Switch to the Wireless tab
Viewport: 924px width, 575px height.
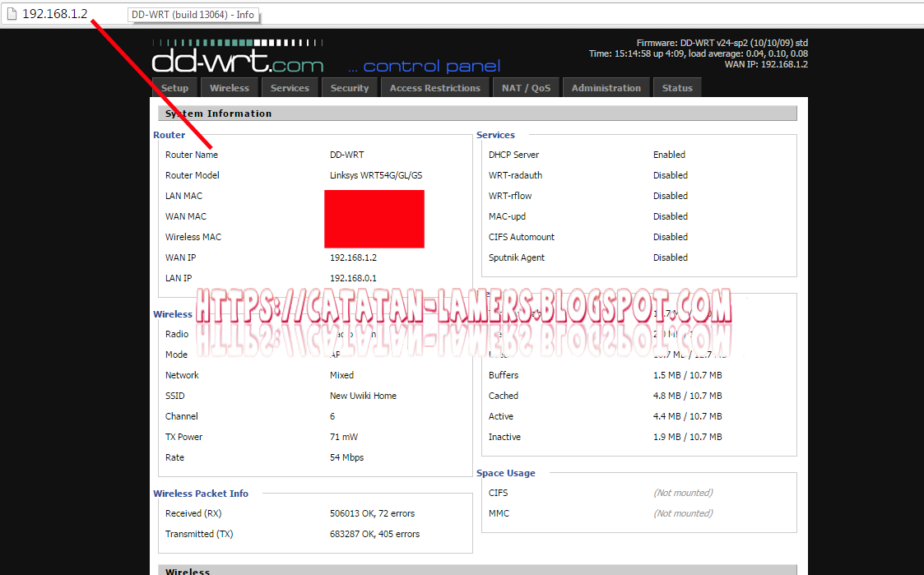(230, 88)
